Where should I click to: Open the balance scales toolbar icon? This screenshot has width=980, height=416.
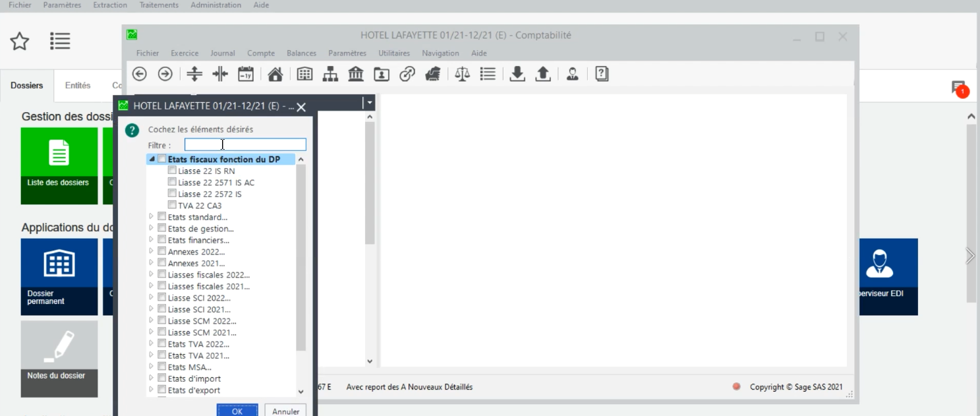click(463, 74)
